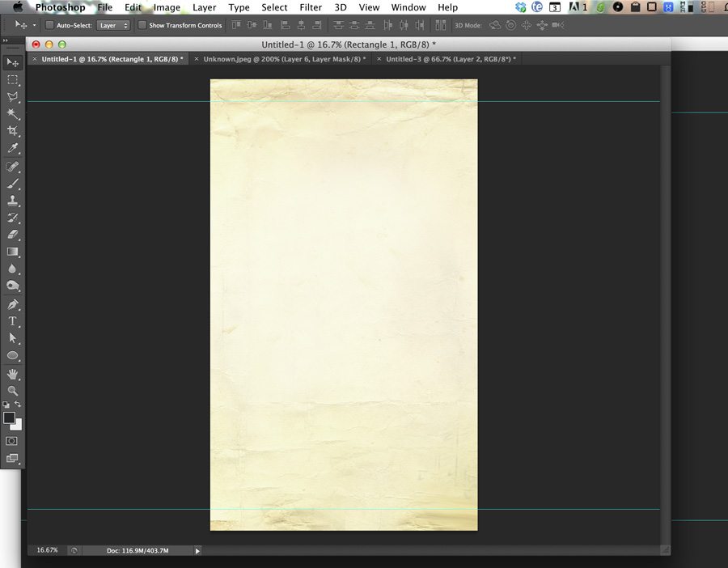Open the Select menu
Viewport: 728px width, 568px height.
pos(274,7)
